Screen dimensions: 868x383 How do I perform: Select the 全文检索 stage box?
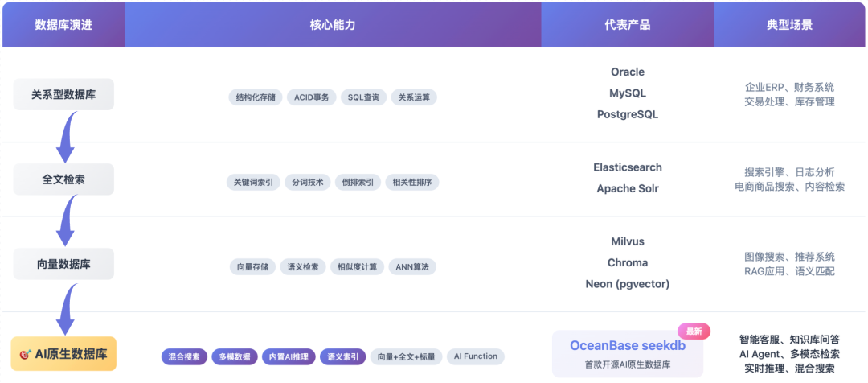point(63,179)
